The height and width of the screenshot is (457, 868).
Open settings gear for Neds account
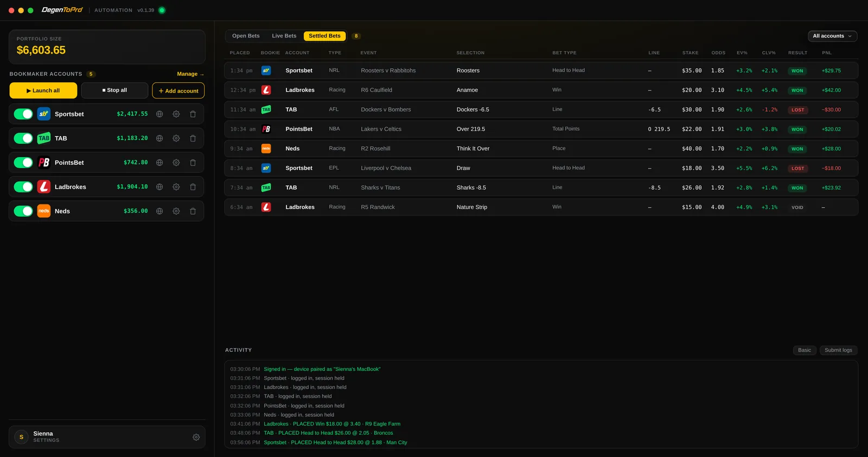[176, 211]
